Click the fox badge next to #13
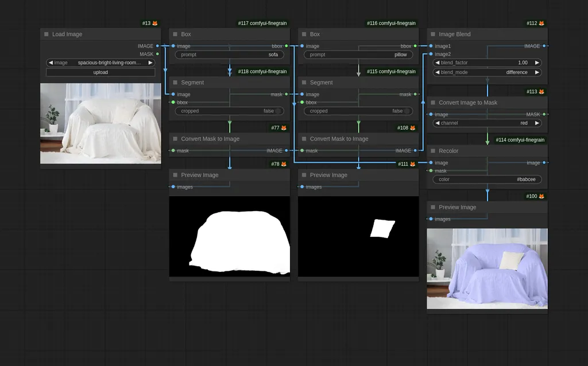 click(x=156, y=24)
